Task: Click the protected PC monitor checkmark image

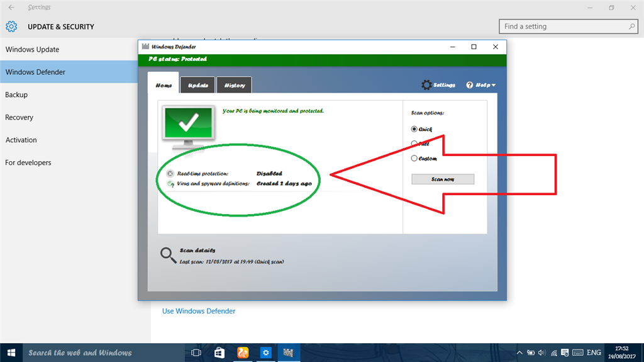Action: click(189, 127)
